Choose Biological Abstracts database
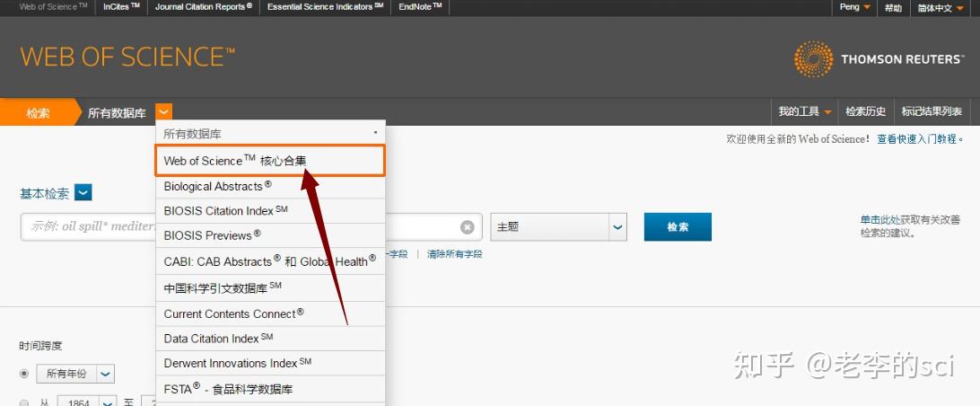 click(270, 187)
